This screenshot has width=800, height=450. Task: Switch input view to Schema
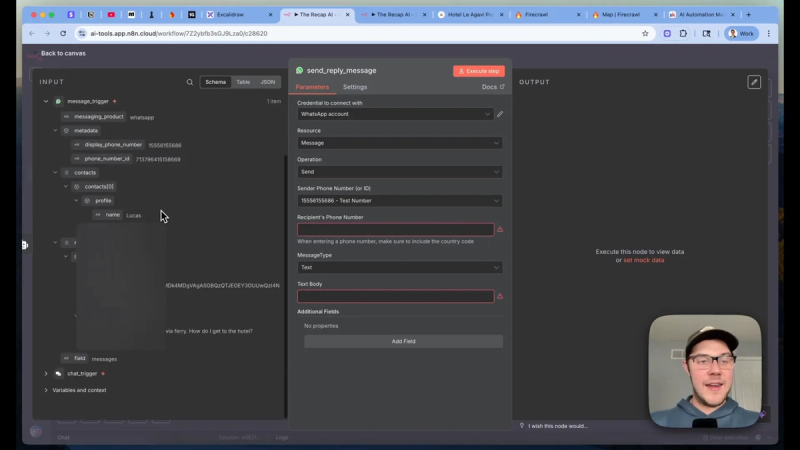coord(215,82)
